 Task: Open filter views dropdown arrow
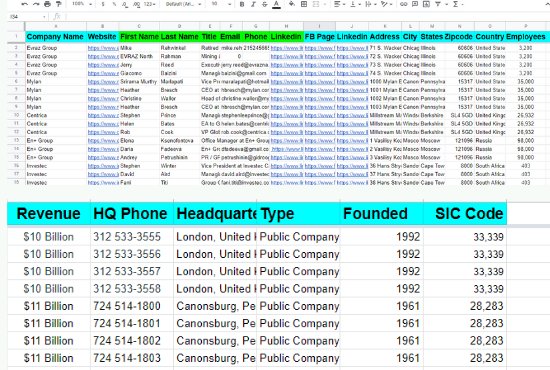[x=446, y=4]
